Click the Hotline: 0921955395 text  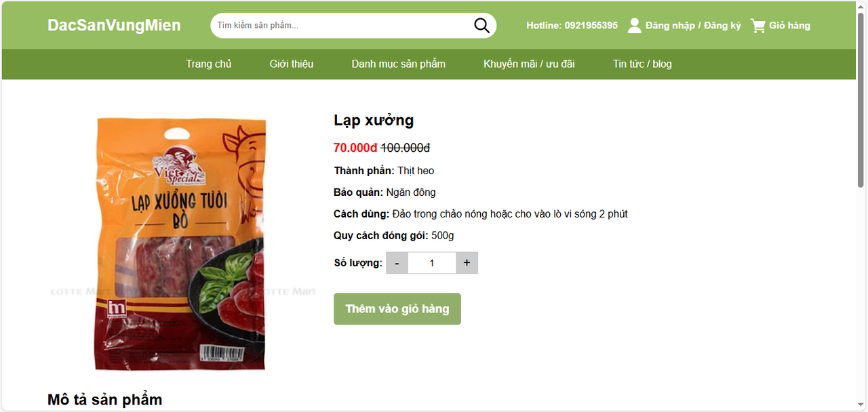(572, 26)
